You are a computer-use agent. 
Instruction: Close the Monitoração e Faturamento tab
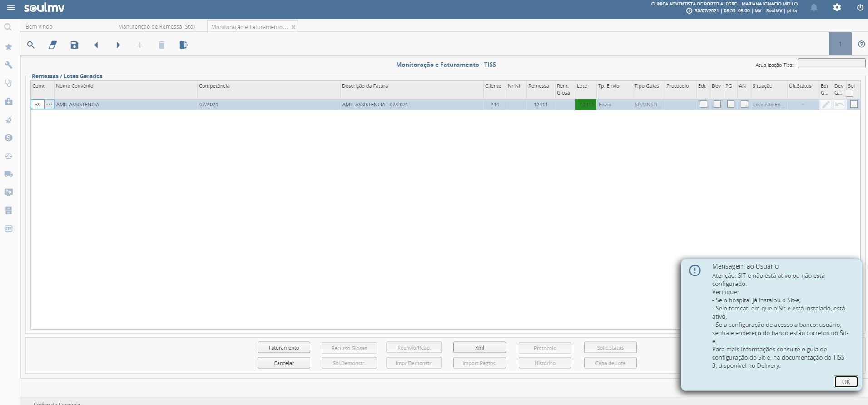[293, 27]
